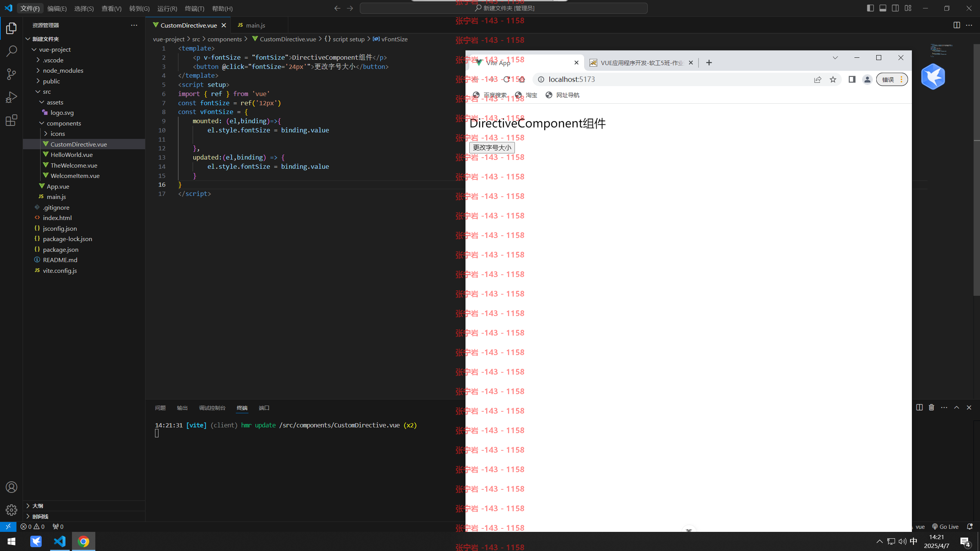Open the browser tab search dropdown
This screenshot has width=980, height=551.
point(835,58)
